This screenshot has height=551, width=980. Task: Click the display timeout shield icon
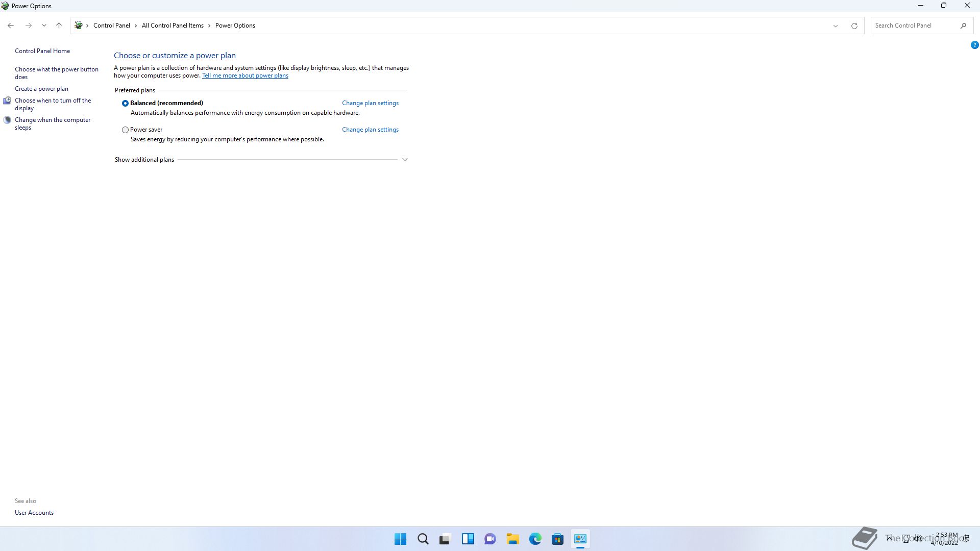(7, 101)
